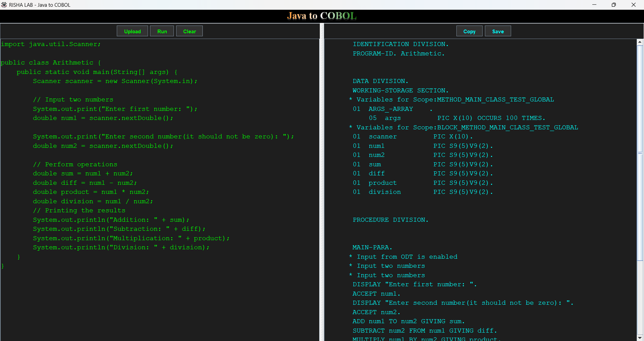Click the 'ACCEPT num1.' line
The width and height of the screenshot is (644, 341).
pos(376,294)
